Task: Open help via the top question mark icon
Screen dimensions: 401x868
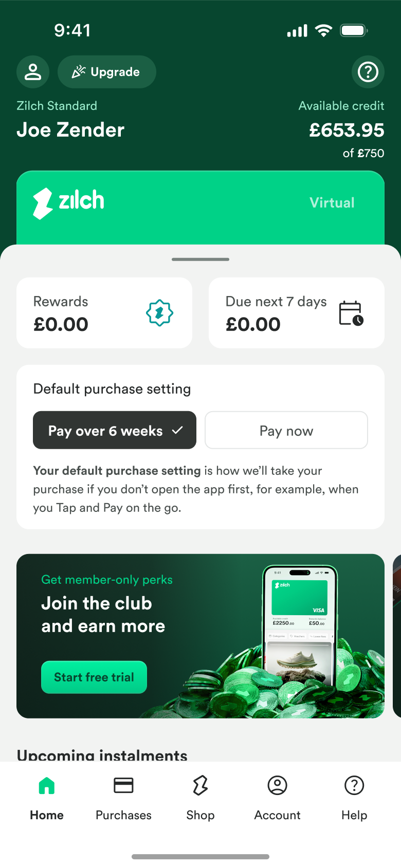Action: [368, 72]
